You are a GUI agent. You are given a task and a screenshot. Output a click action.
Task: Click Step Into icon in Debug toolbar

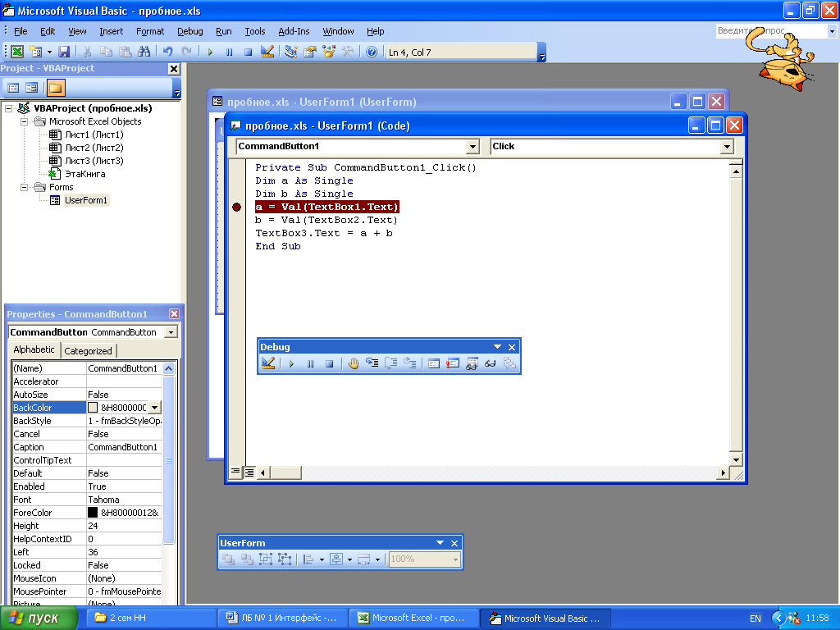point(372,363)
